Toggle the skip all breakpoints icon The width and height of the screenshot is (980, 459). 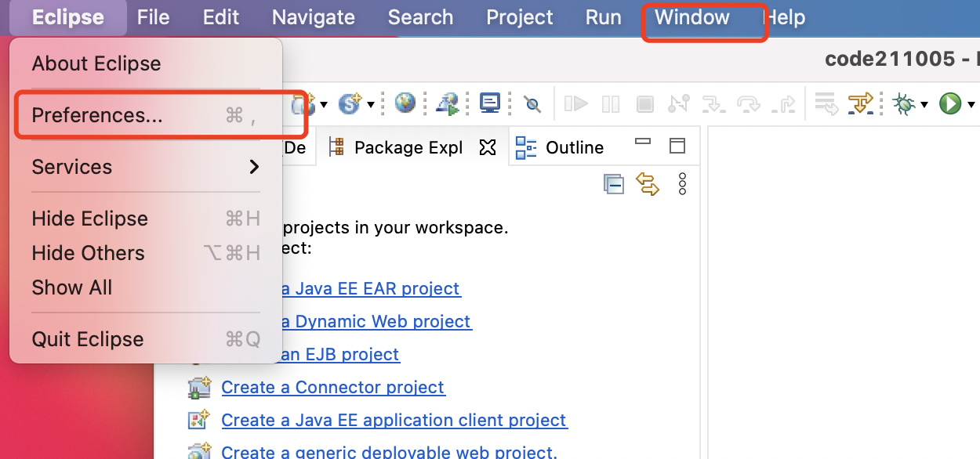click(x=532, y=103)
